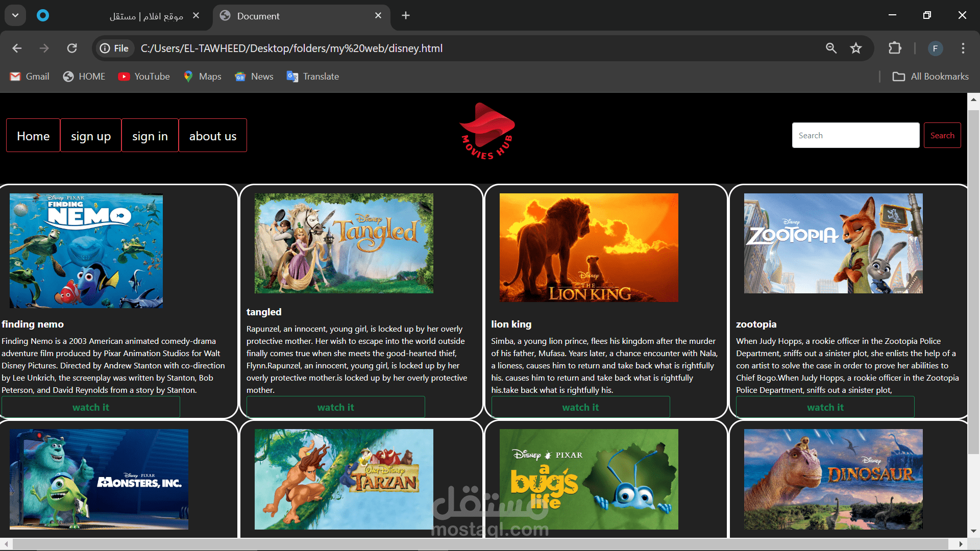Click the zoom magnifier icon in address bar

click(x=831, y=48)
